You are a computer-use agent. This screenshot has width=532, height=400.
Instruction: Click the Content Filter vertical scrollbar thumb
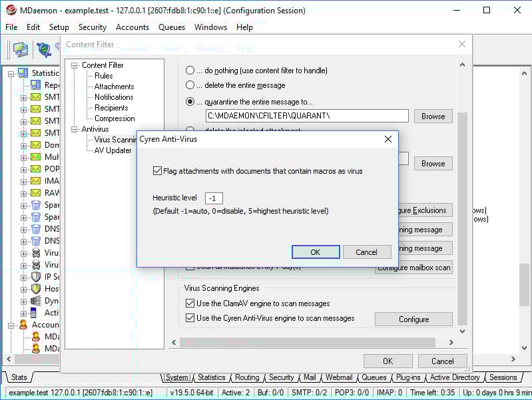point(462,218)
